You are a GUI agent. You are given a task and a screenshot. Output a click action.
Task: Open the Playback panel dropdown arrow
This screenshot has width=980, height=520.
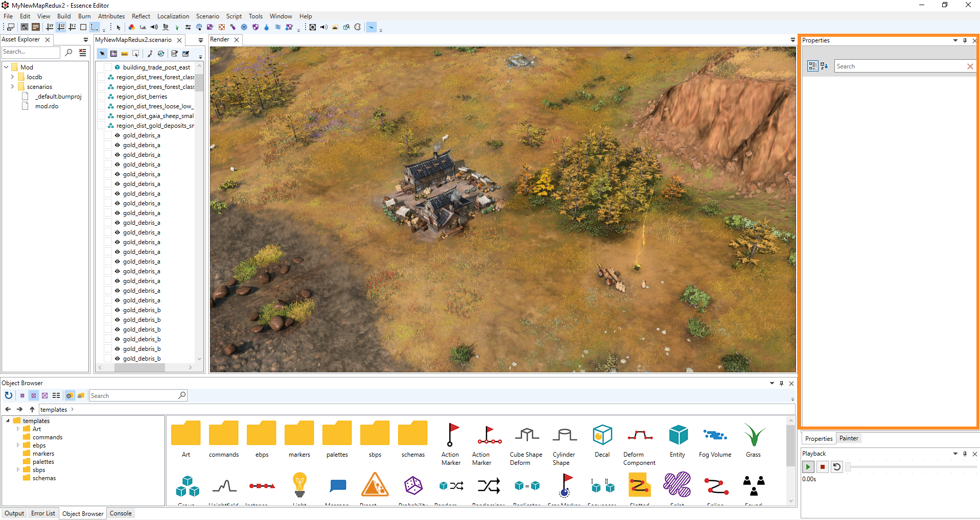955,454
